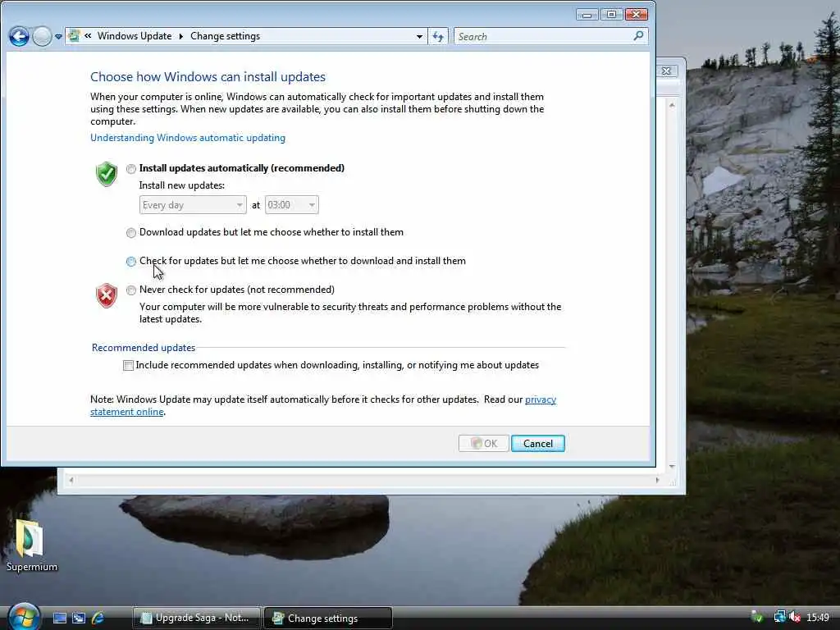The height and width of the screenshot is (630, 840).
Task: Click the greyed Forward navigation button
Action: [x=42, y=36]
